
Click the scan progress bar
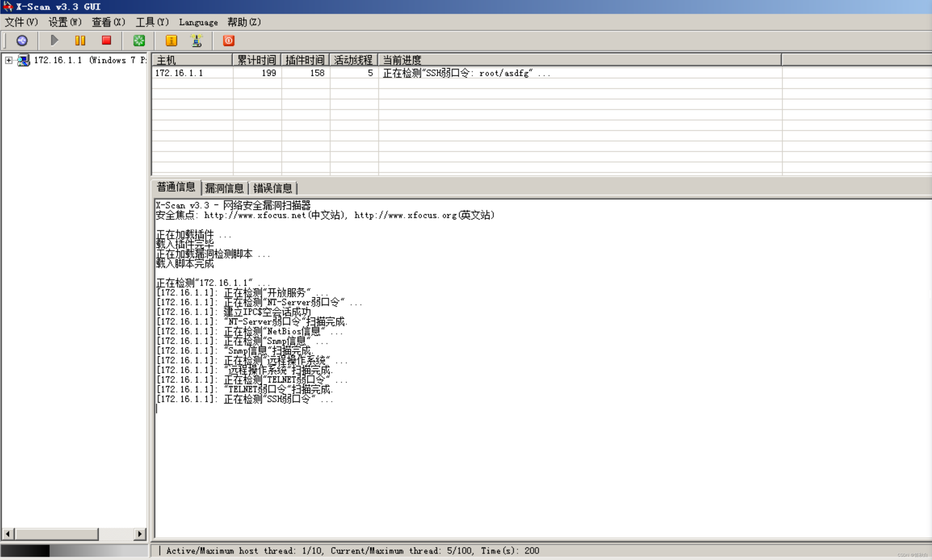pos(74,551)
